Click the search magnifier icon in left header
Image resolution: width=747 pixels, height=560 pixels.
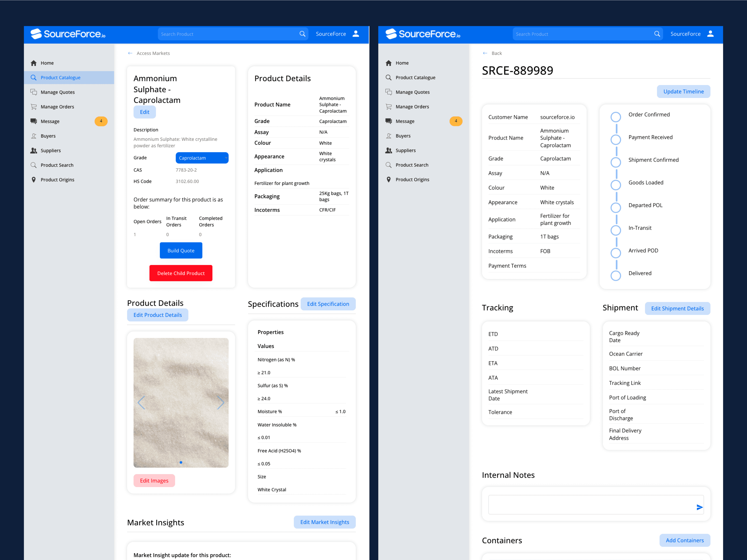pyautogui.click(x=302, y=34)
